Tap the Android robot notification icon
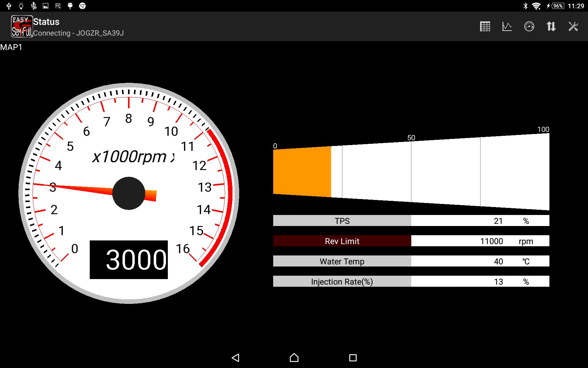 [x=70, y=6]
